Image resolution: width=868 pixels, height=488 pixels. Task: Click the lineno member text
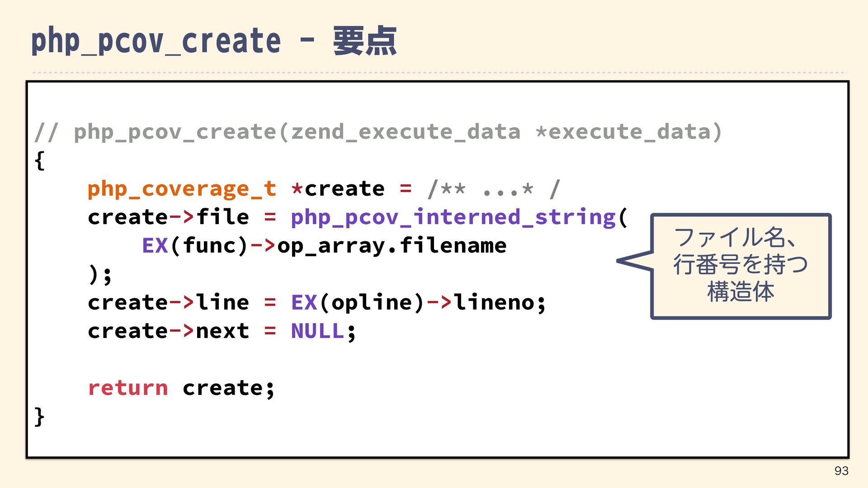(x=494, y=303)
